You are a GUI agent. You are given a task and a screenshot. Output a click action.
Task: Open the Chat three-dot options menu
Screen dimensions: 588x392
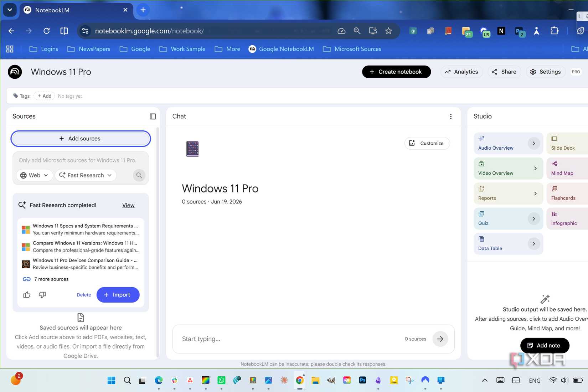451,117
